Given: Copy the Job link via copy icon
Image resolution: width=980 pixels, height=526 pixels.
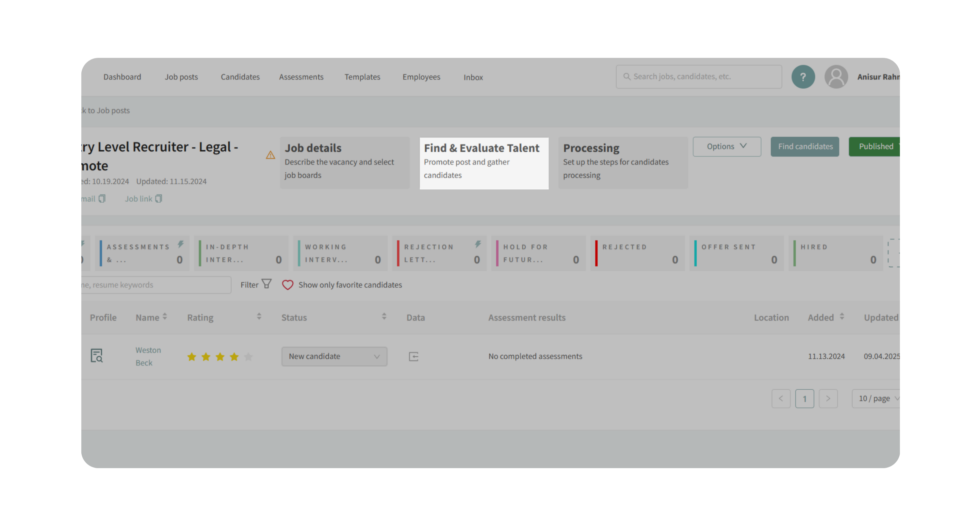Looking at the screenshot, I should 159,199.
